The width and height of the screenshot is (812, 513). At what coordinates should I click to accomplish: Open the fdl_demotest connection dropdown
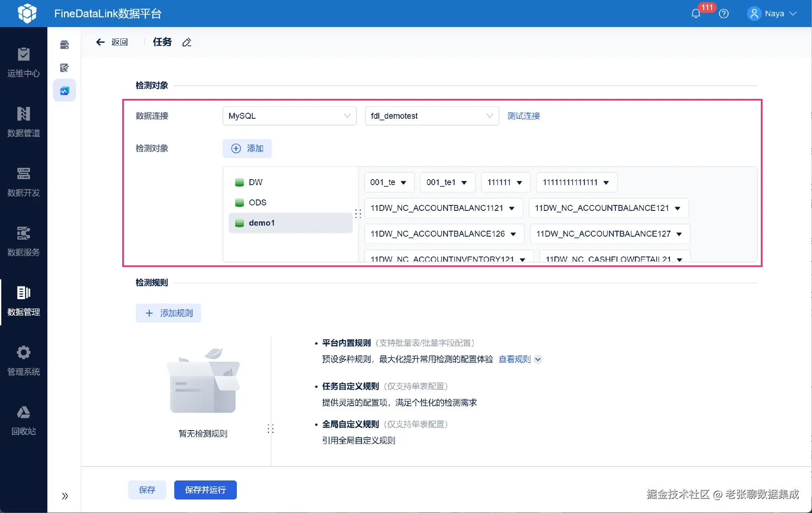click(431, 116)
